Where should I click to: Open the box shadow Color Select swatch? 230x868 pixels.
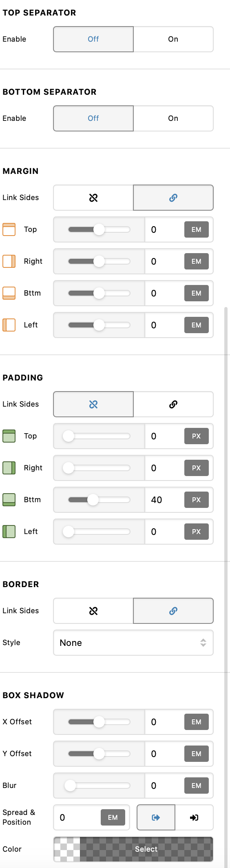tap(133, 849)
